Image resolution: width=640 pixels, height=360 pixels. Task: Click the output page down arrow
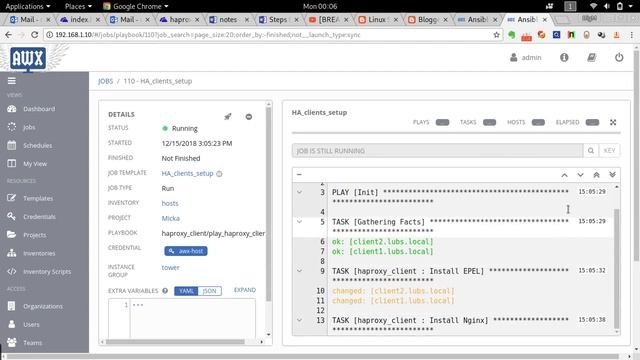click(580, 175)
